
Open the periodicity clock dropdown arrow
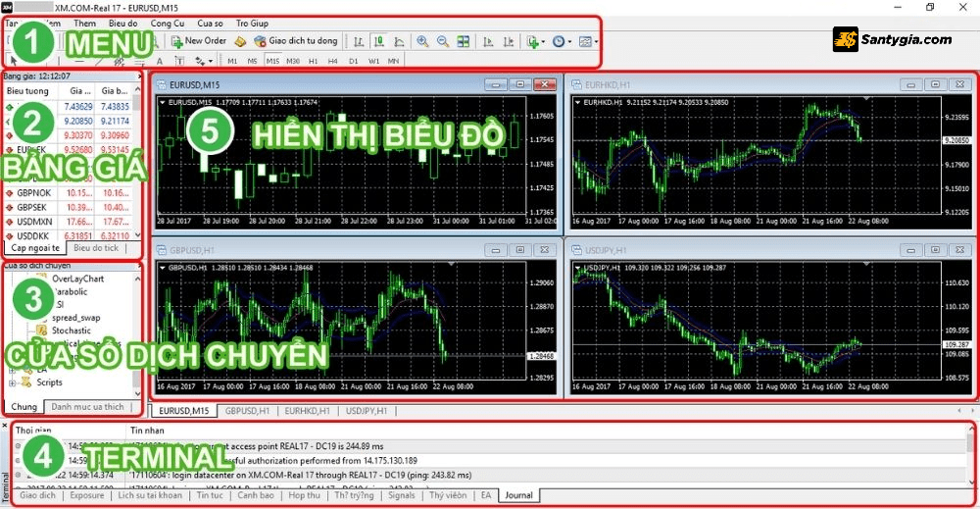pyautogui.click(x=569, y=42)
